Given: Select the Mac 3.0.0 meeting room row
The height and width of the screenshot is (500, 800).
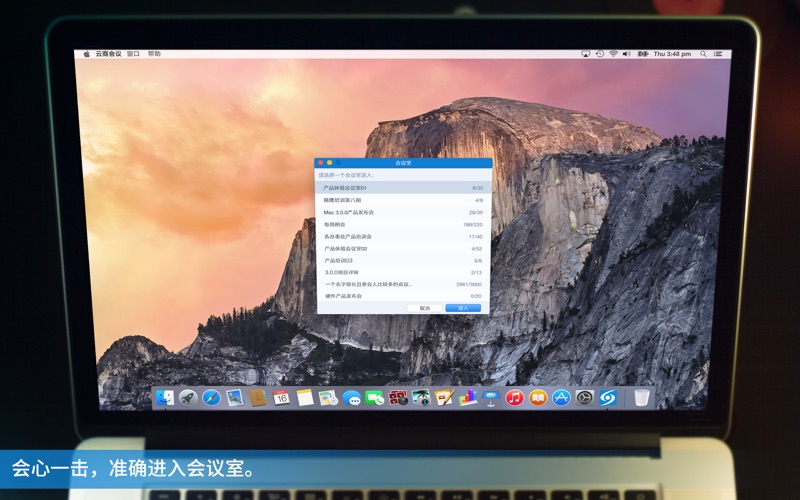Looking at the screenshot, I should click(403, 212).
